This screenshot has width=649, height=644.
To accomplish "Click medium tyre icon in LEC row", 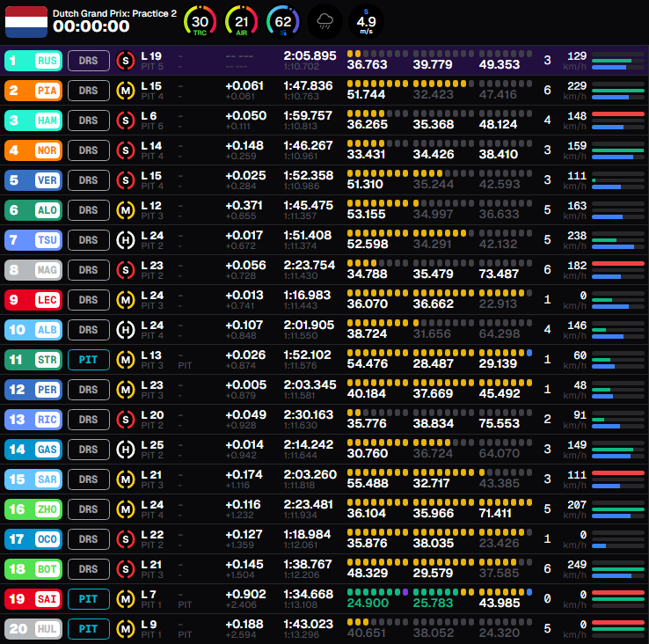I will tap(126, 300).
